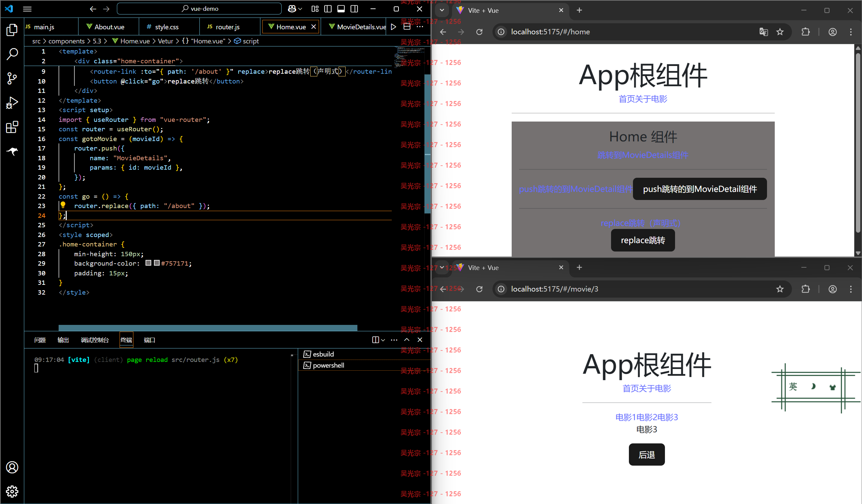
Task: Bookmark the movie/3 page with star icon
Action: coord(780,289)
